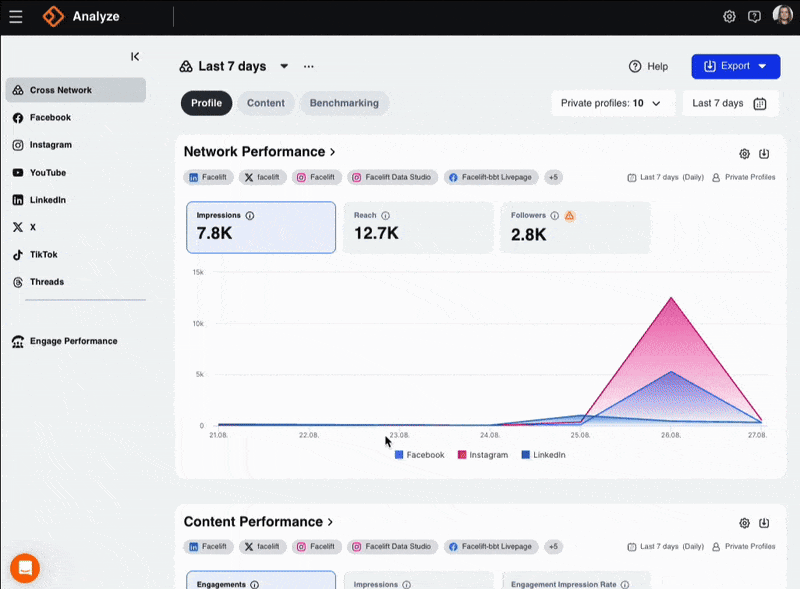Click LinkedIn Facelift chip in Network Performance
Image resolution: width=800 pixels, height=589 pixels.
pyautogui.click(x=208, y=177)
